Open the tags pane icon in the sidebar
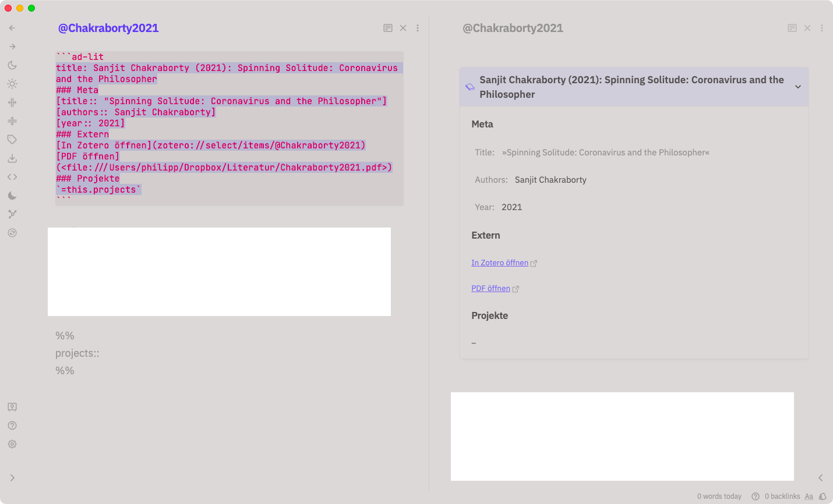The height and width of the screenshot is (504, 833). pos(12,140)
